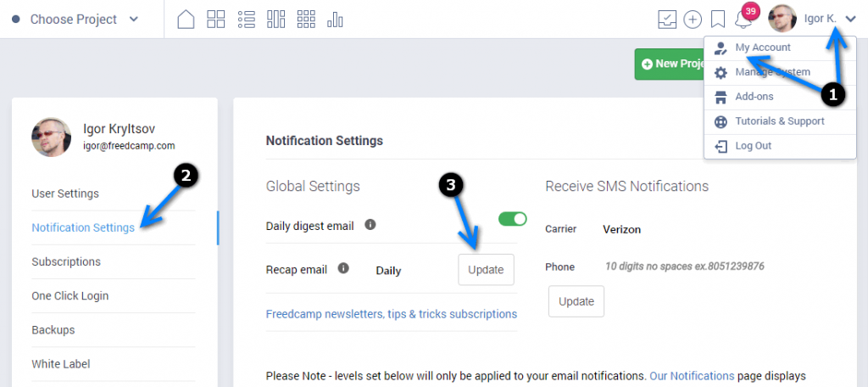Click the Manage System gear icon
The width and height of the screenshot is (868, 387).
tap(721, 73)
